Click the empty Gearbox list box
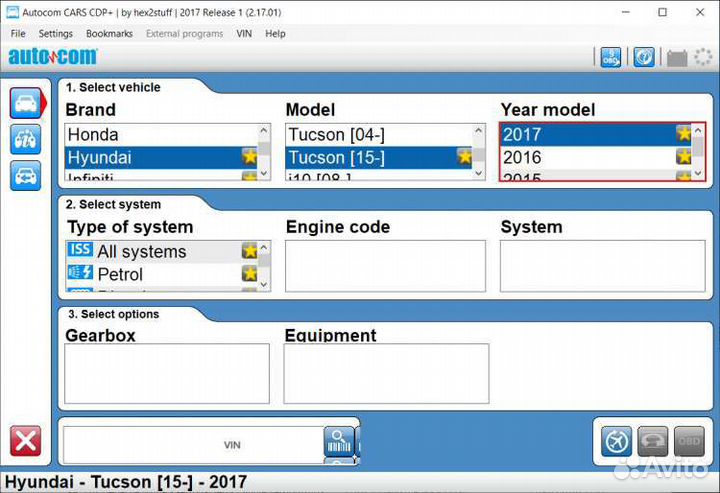Image resolution: width=720 pixels, height=493 pixels. [x=167, y=374]
